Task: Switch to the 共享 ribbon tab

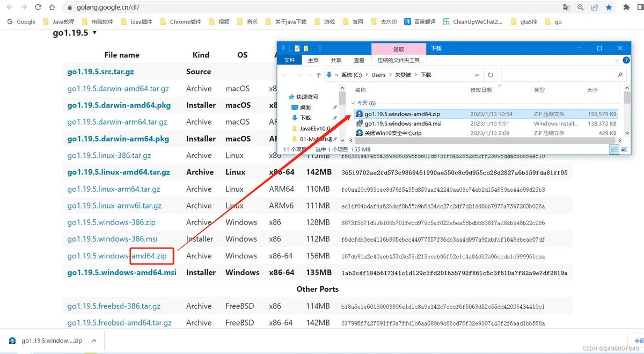Action: (x=336, y=60)
